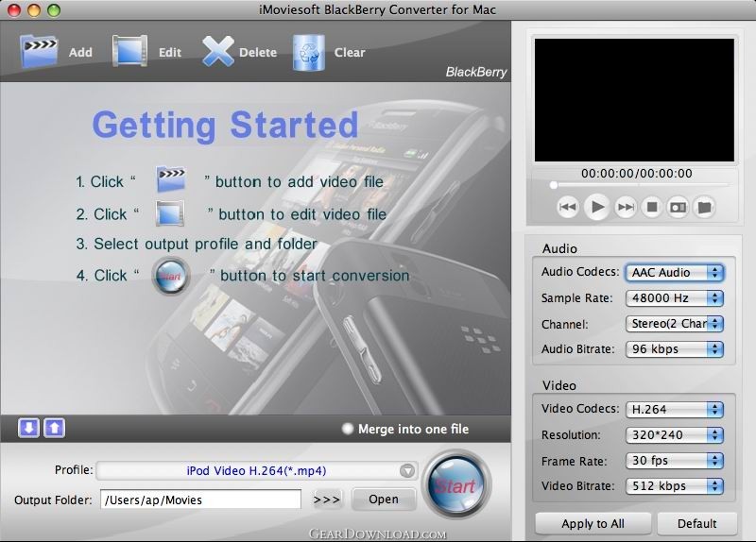Click the Play button in preview
The width and height of the screenshot is (756, 542).
pos(597,207)
